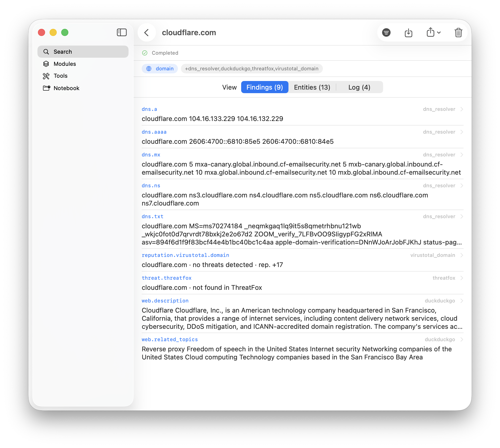This screenshot has width=500, height=448.
Task: Select the A record IP addresses text
Action: [x=212, y=119]
